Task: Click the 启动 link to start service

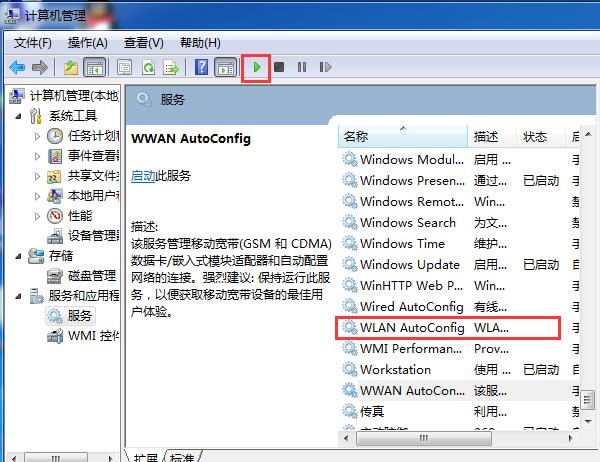Action: 143,175
